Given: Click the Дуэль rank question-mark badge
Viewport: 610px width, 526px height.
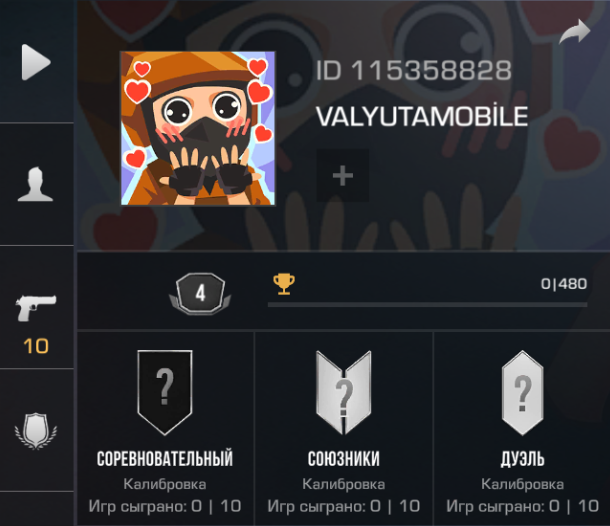Looking at the screenshot, I should click(x=522, y=393).
